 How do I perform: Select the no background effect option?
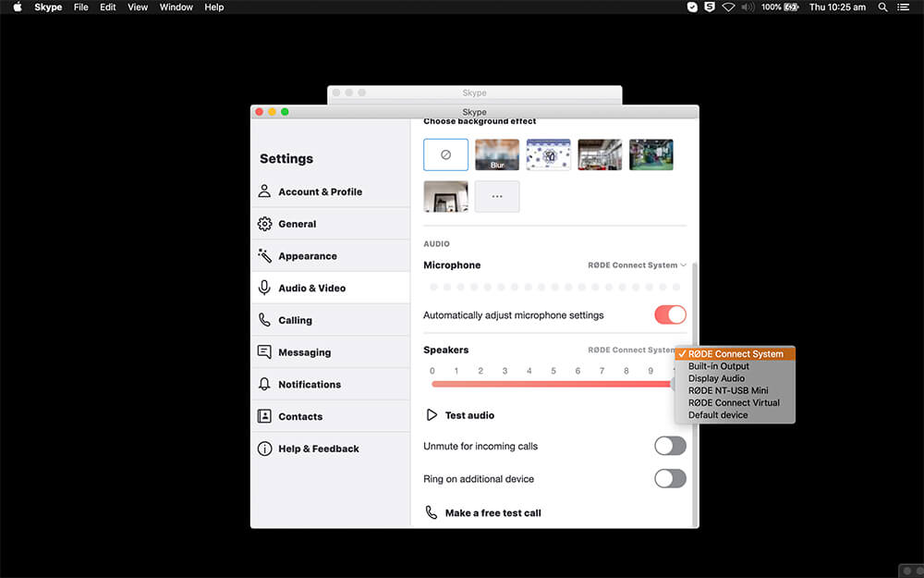[445, 154]
